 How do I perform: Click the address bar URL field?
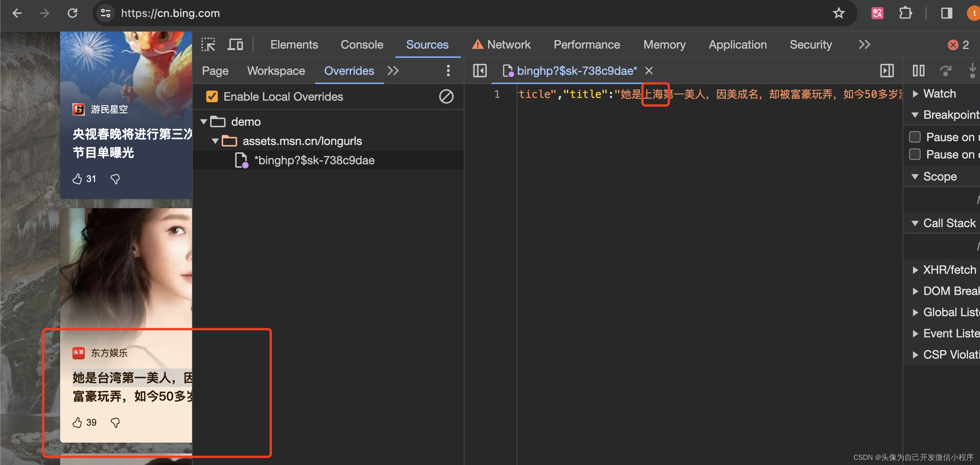[x=463, y=13]
